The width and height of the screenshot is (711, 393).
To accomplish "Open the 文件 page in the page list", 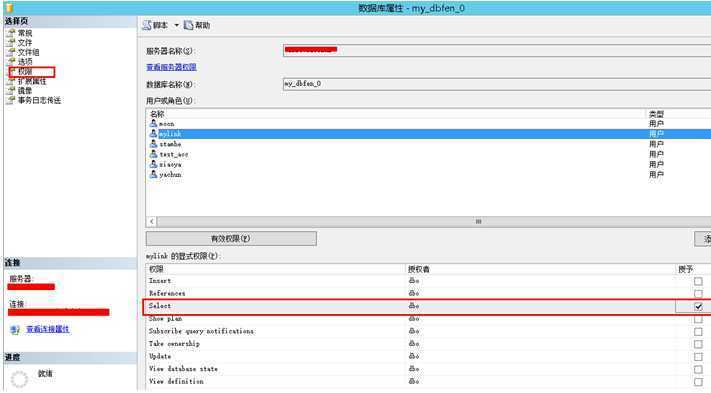I will pyautogui.click(x=24, y=43).
